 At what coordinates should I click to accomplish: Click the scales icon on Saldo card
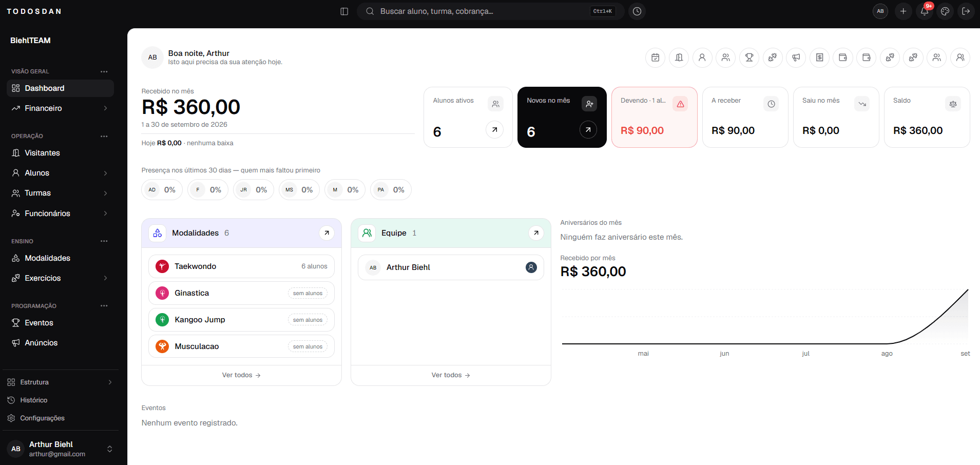point(953,104)
